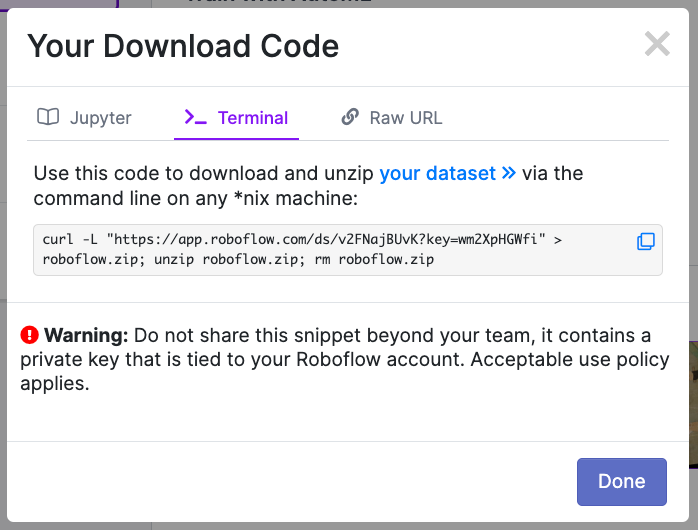Follow the 'your dataset' link
Image resolution: width=698 pixels, height=530 pixels.
(447, 173)
